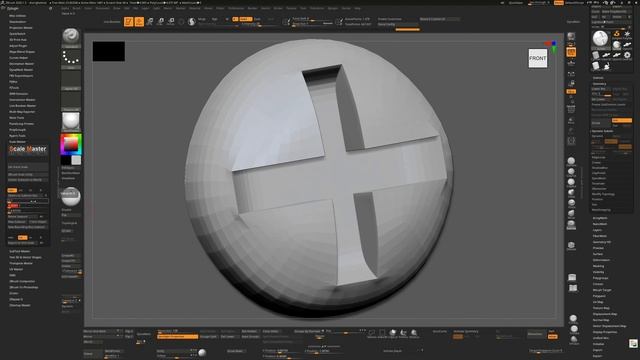Expand the Modify Topology subsection
This screenshot has width=640, height=360.
pyautogui.click(x=603, y=194)
